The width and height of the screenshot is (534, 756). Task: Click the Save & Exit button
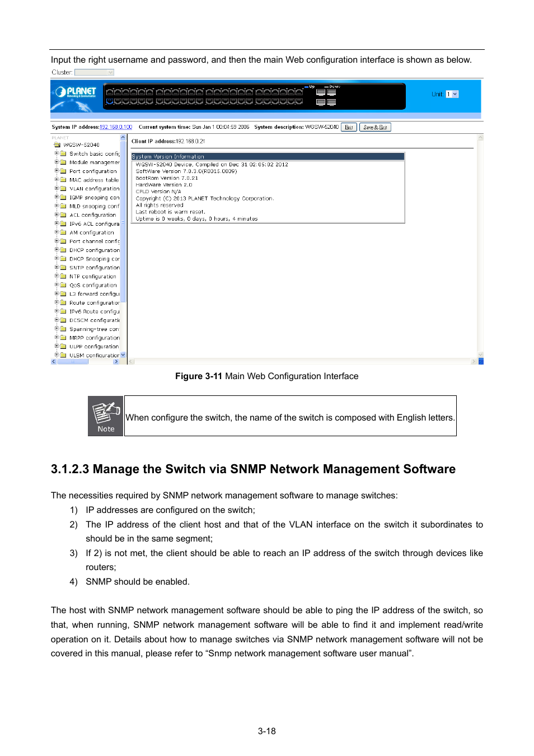click(375, 127)
